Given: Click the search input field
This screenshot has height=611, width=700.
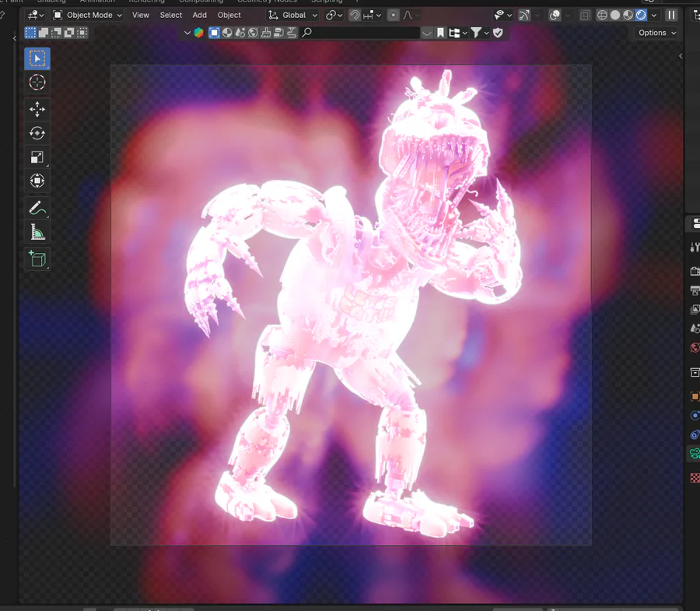Looking at the screenshot, I should tap(360, 33).
